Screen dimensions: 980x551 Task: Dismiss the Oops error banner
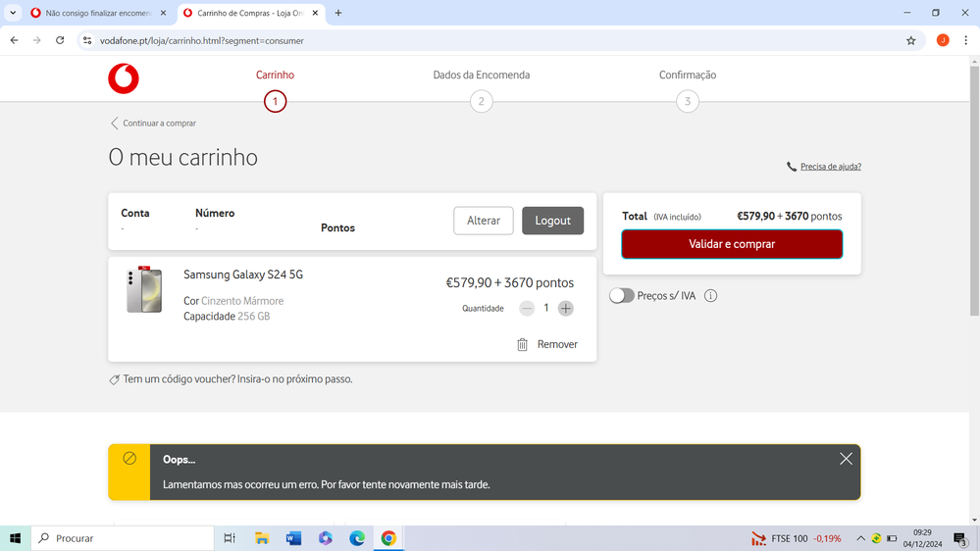[x=846, y=459]
